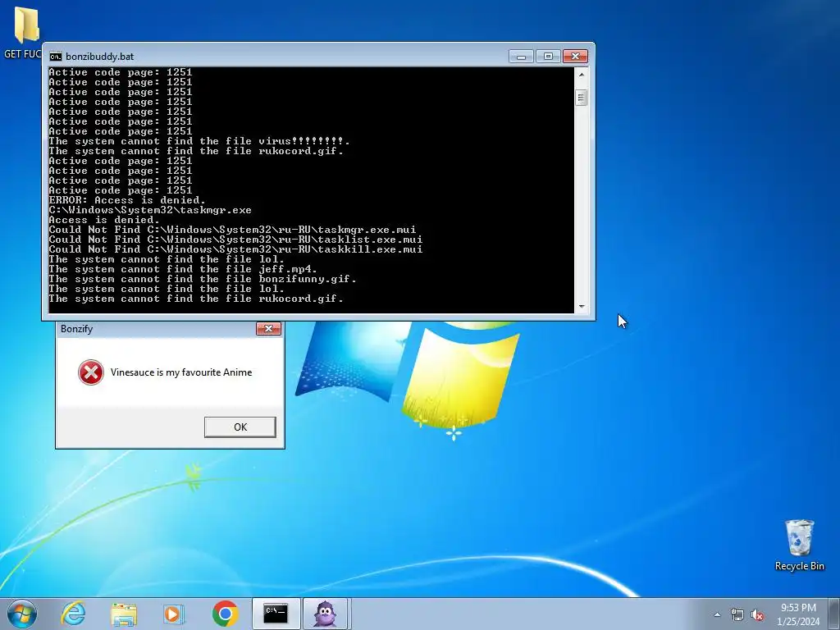Click the bonzibuddy.bat window title text
840x630 pixels.
coord(99,57)
